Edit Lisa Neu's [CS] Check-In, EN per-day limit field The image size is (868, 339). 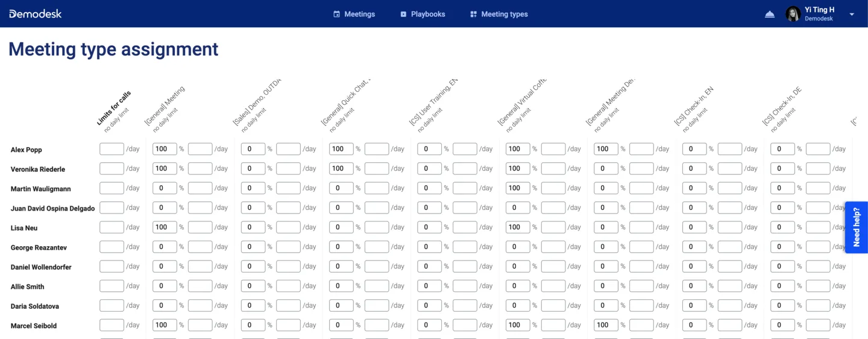pos(730,227)
